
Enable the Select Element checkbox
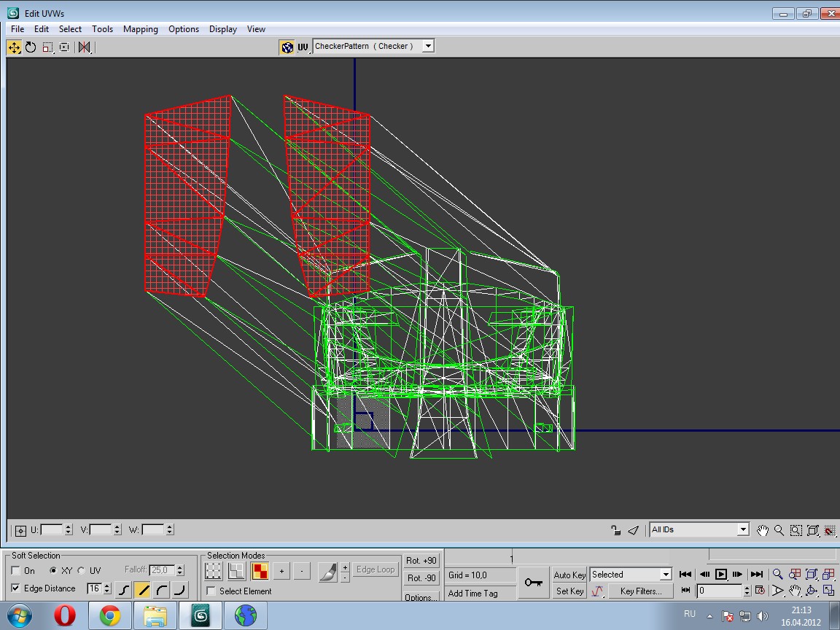point(211,591)
